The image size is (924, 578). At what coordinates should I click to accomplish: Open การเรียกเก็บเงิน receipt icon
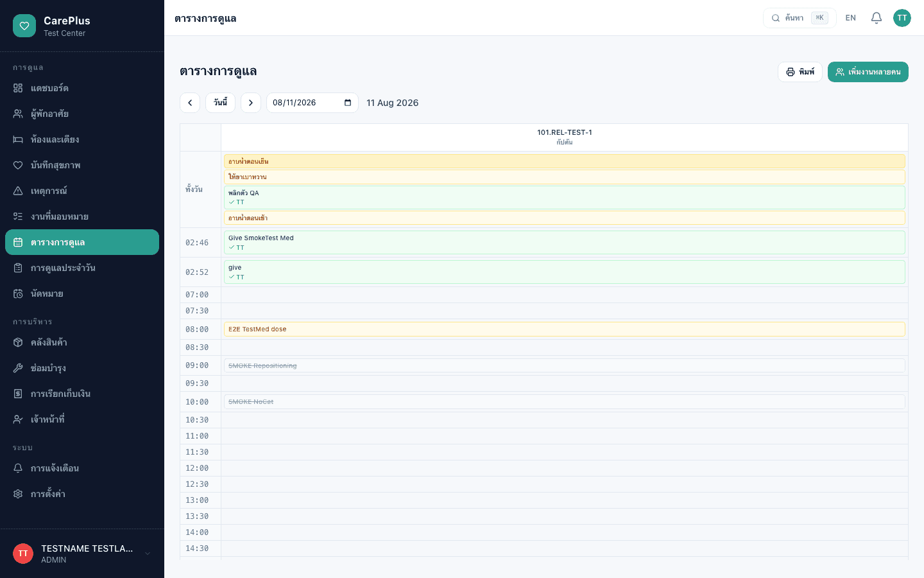18,394
